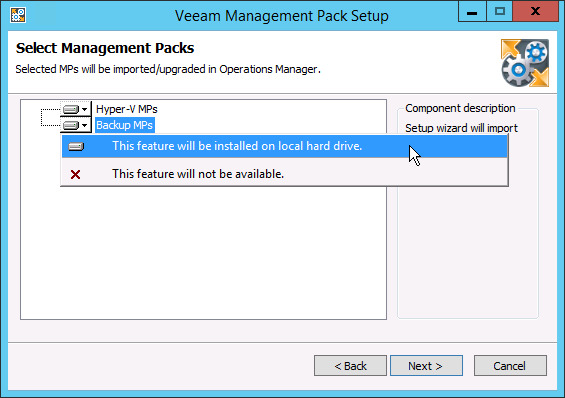Click the Veeam setup icon in title bar
The image size is (565, 398).
click(18, 15)
